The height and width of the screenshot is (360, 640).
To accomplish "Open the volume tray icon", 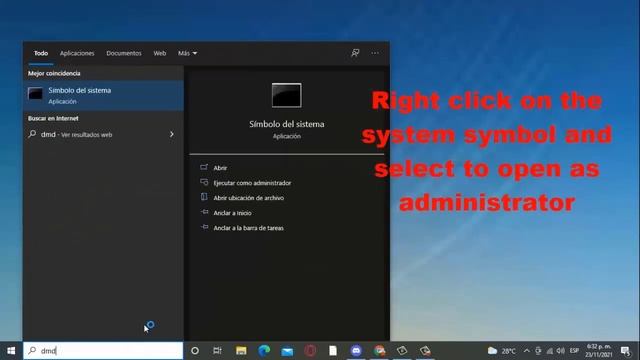I will (x=561, y=351).
